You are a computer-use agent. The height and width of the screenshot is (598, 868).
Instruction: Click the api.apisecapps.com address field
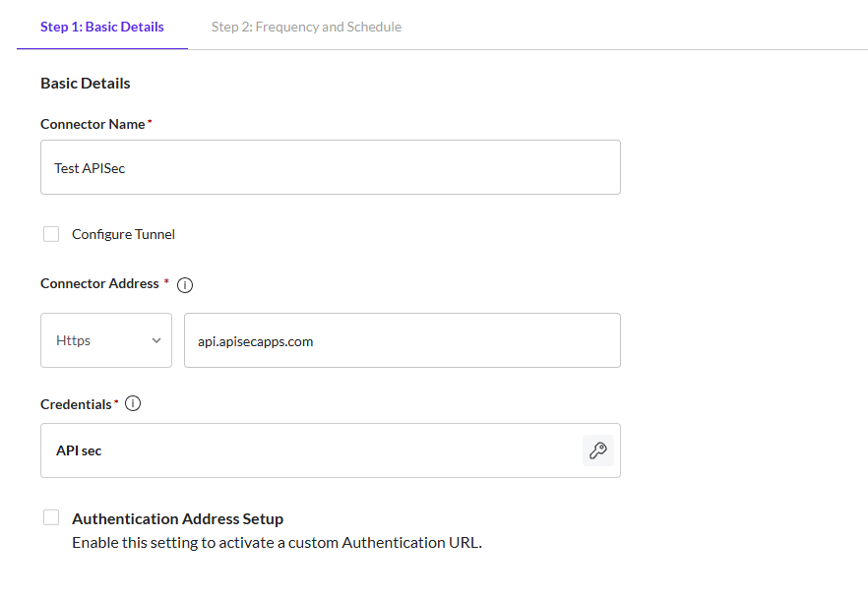coord(403,340)
